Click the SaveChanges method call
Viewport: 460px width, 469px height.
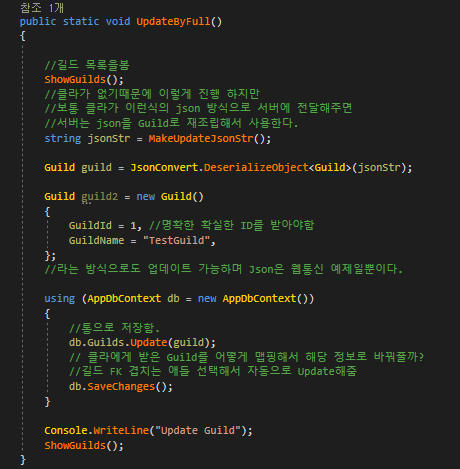point(121,386)
